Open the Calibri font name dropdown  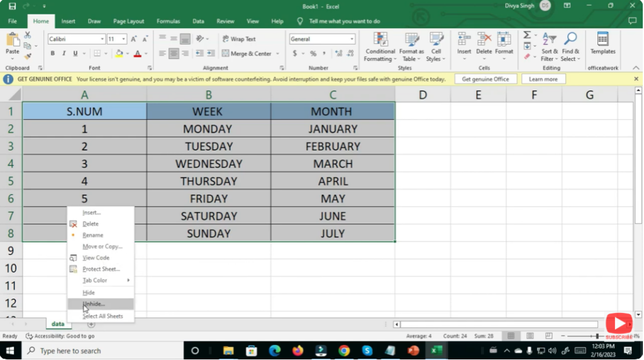102,39
